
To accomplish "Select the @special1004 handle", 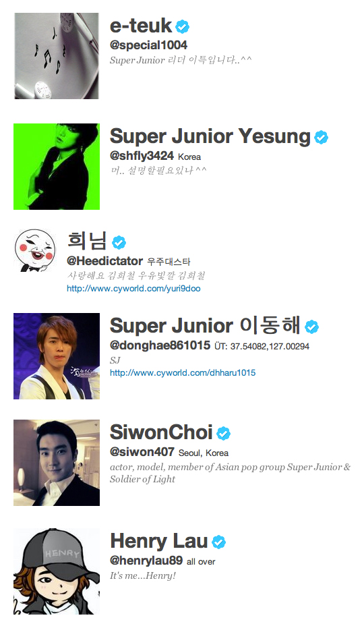I will point(148,45).
